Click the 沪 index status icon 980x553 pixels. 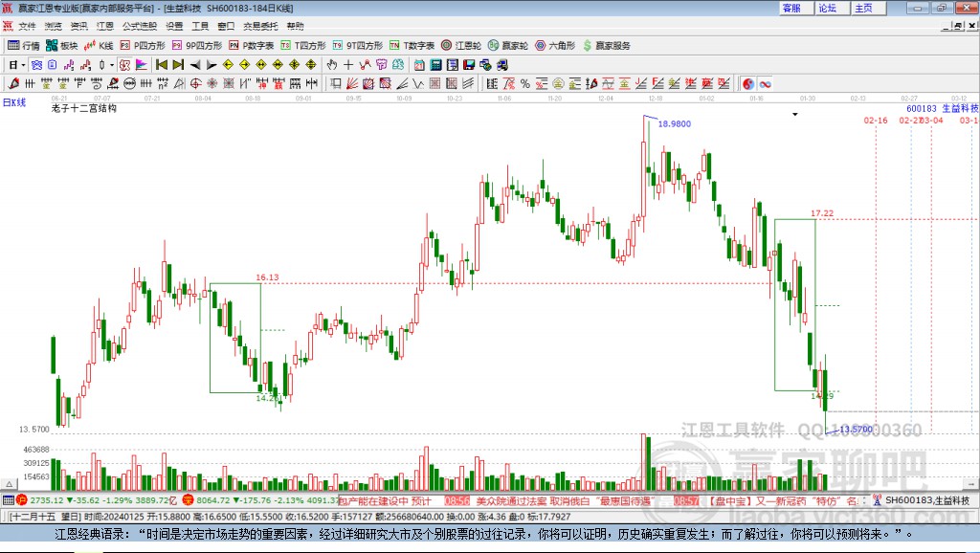point(22,499)
